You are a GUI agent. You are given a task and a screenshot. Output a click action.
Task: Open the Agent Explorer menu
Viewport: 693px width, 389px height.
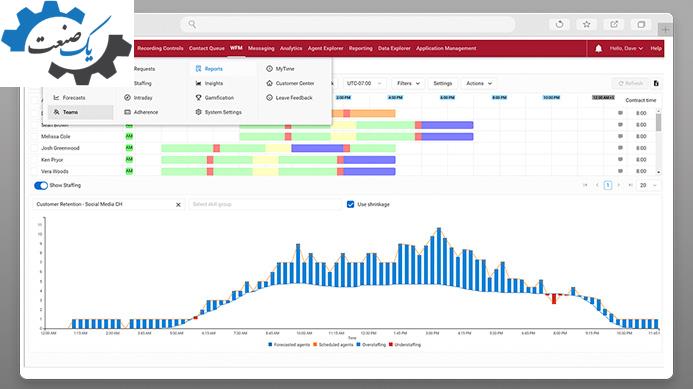(x=325, y=48)
